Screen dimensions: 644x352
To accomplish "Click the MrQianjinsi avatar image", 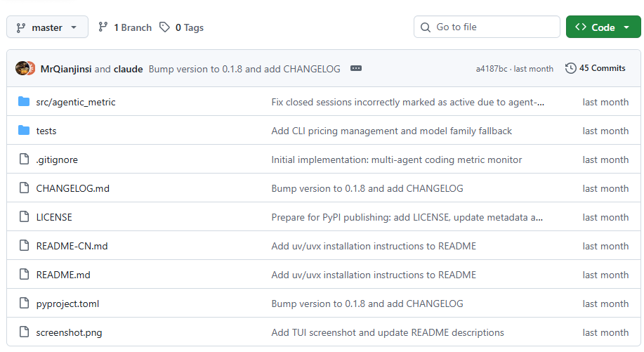I will tap(22, 68).
